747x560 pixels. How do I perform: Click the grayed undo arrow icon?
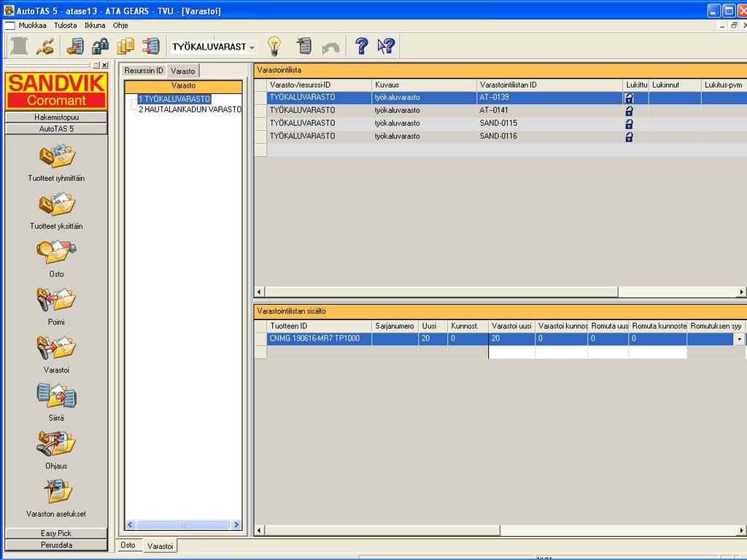331,47
